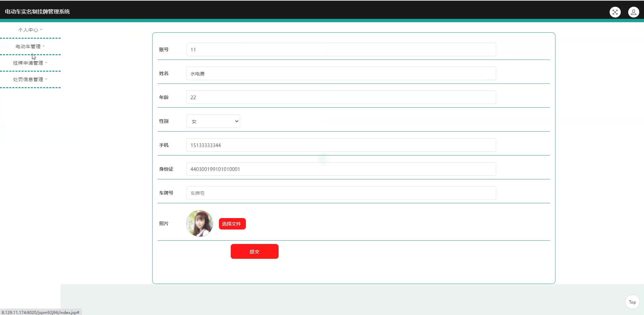This screenshot has height=315, width=644.
Task: Open the 挂牌申请管理 sidebar menu
Action: coord(30,63)
